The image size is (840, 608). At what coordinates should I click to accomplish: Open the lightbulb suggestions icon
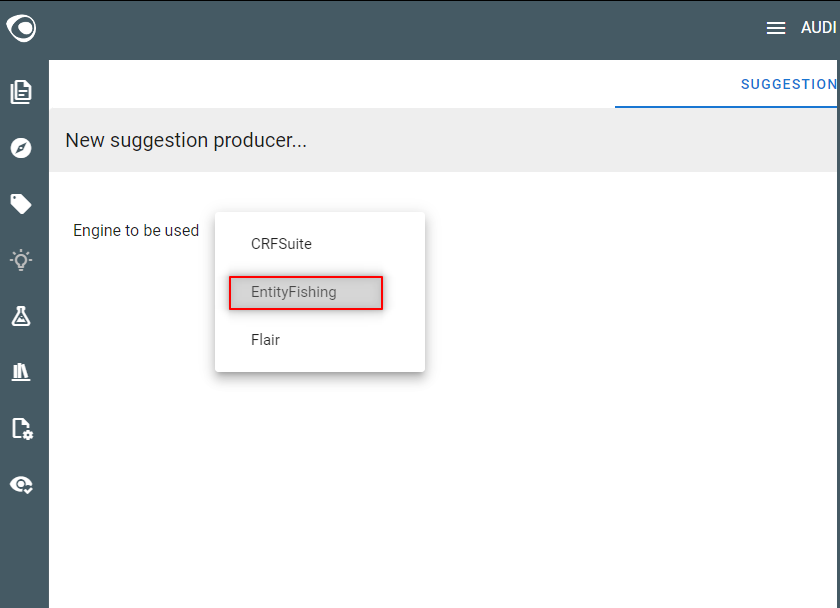(21, 260)
